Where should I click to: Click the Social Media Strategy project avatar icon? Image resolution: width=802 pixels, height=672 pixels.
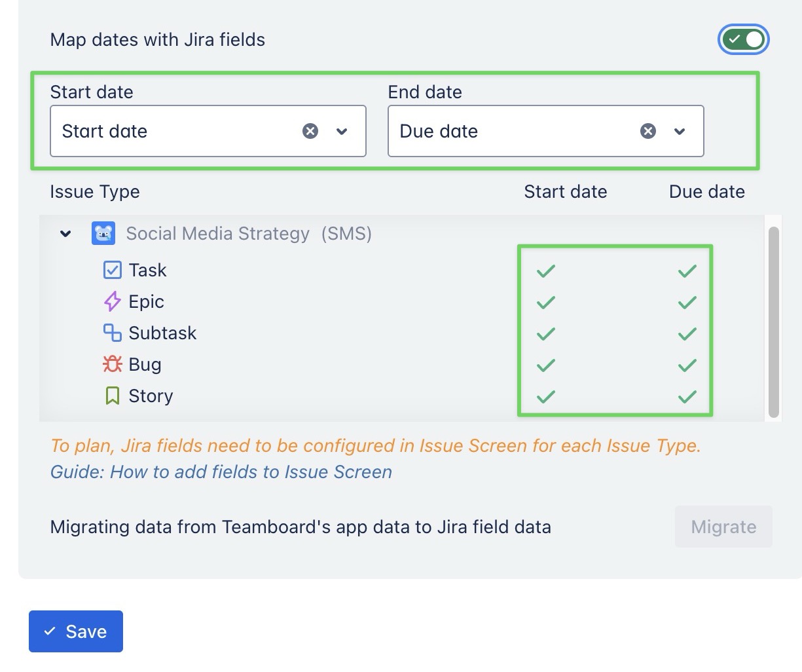point(103,233)
